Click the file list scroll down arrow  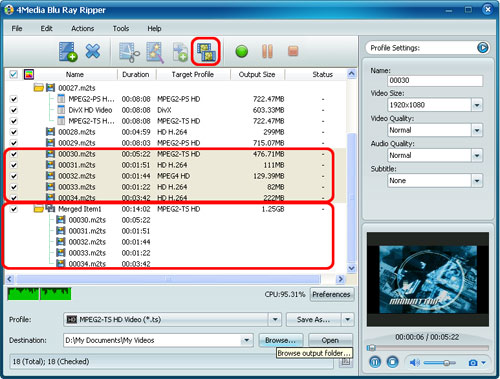click(x=351, y=268)
